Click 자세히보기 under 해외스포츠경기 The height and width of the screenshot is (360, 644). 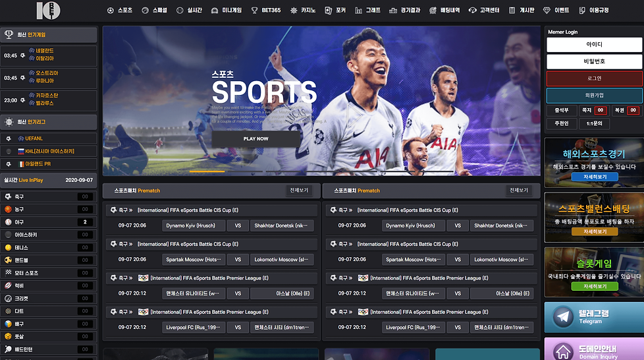tap(595, 177)
